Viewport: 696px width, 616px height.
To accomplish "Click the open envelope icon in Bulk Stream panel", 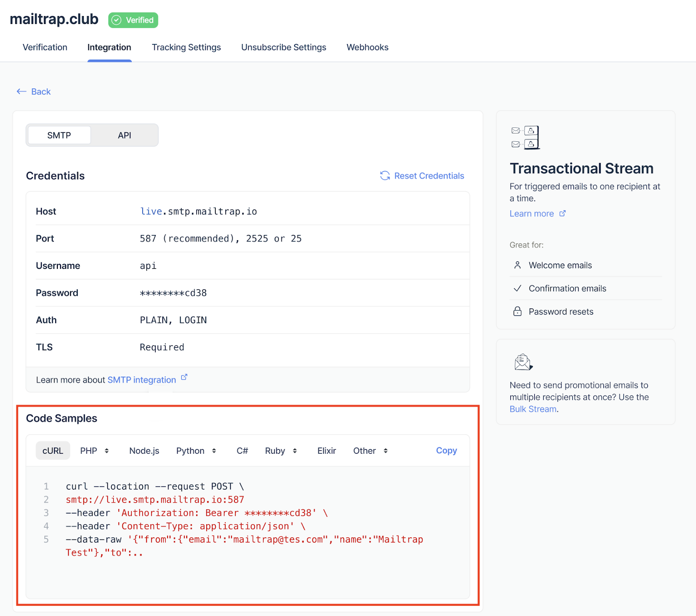I will [x=522, y=362].
